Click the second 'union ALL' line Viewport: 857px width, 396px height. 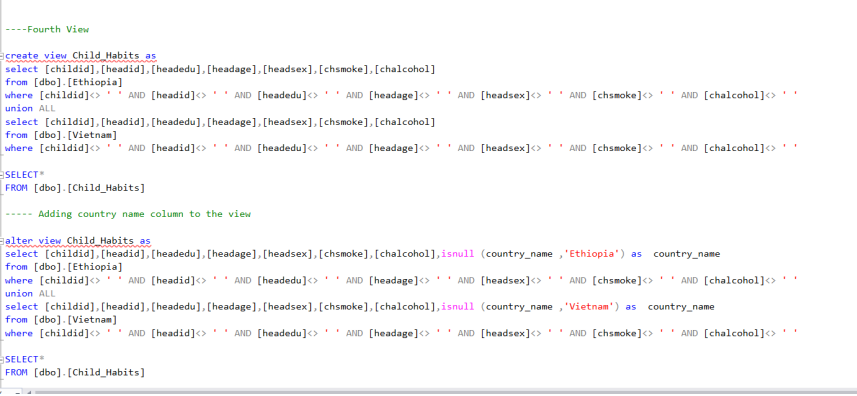tap(30, 294)
